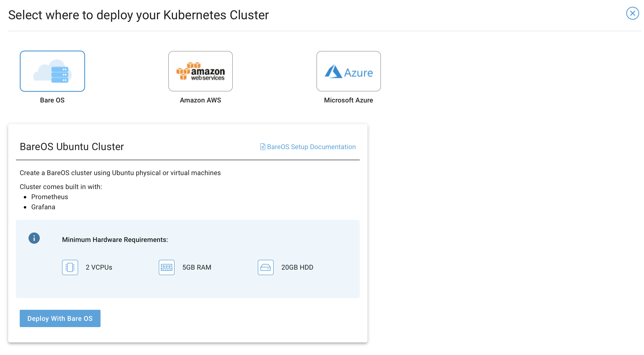Click the Bare OS label text

click(52, 100)
